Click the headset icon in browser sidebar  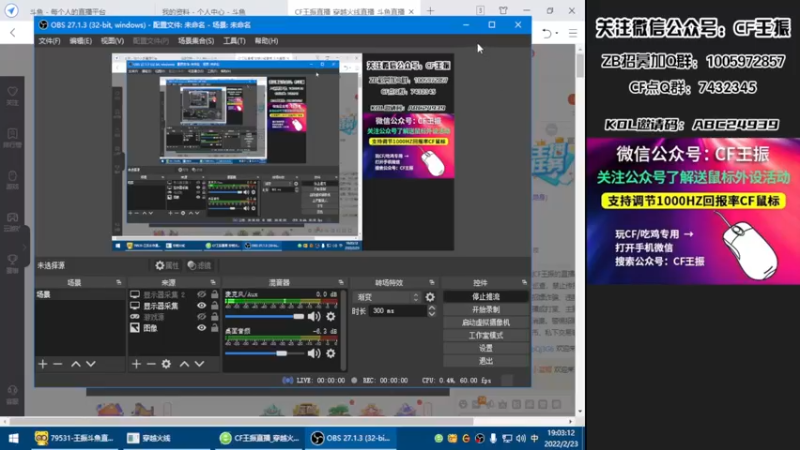[12, 391]
